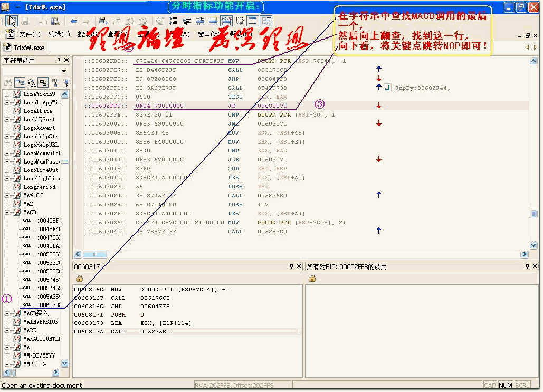543x392 pixels.
Task: Click the save disk toolbar icon
Action: [25, 21]
